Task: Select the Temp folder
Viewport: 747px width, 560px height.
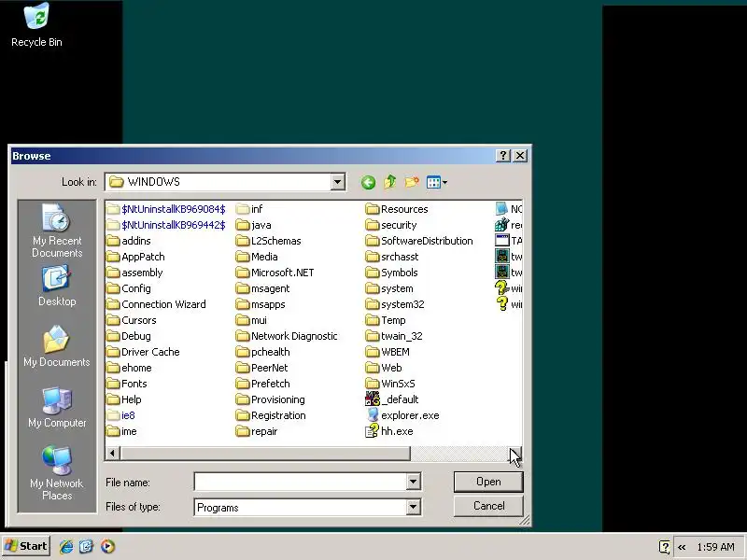Action: [x=386, y=320]
